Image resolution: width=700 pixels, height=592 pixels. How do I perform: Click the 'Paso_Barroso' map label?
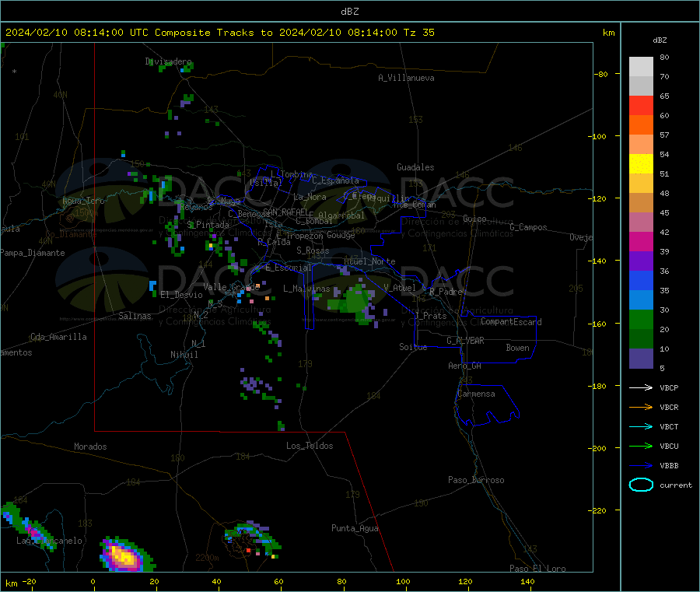(x=476, y=480)
